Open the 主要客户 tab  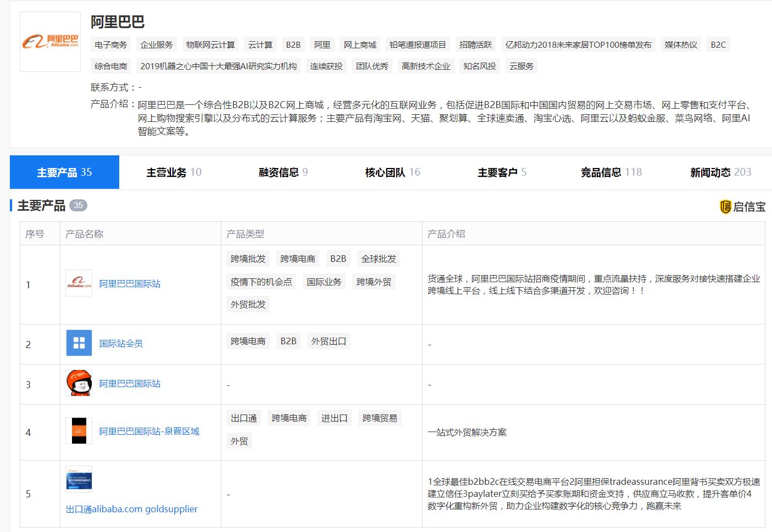point(501,172)
